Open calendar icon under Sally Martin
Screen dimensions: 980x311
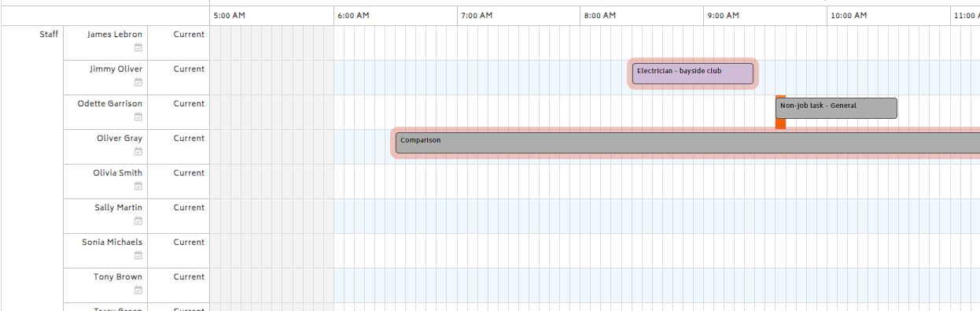138,221
